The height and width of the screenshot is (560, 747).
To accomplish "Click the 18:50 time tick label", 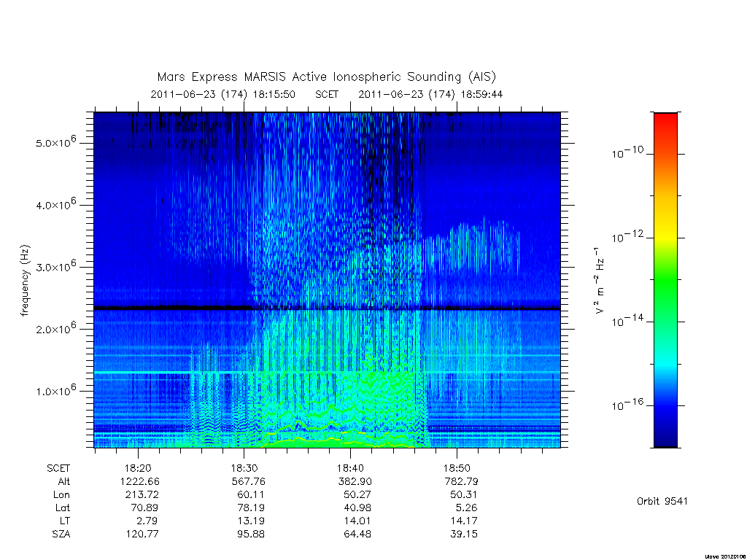I will (457, 469).
